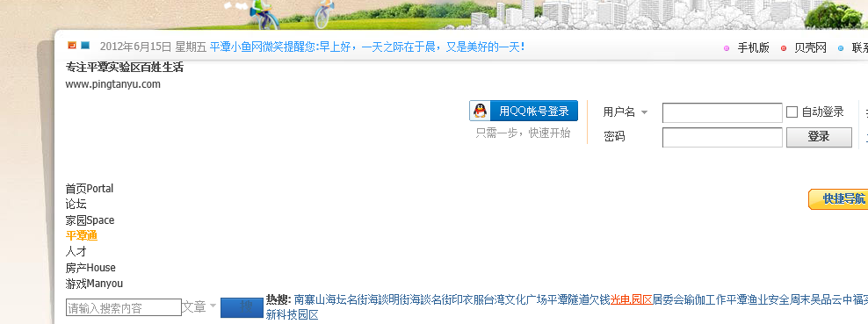868x324 pixels.
Task: Tick the 自动登录 checkbox
Action: (x=792, y=112)
